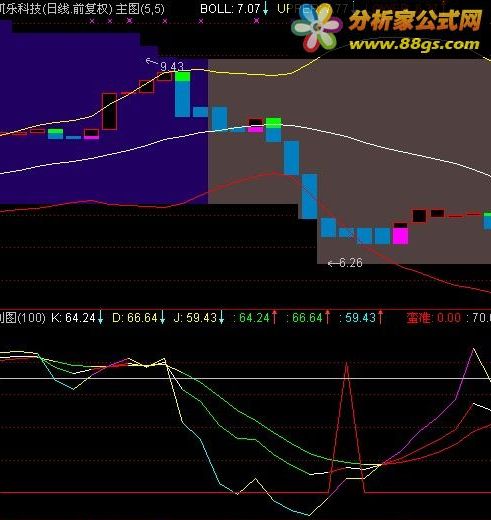Viewport: 491px width, 520px height.
Task: Click the down arrow after J: 59.43
Action: click(222, 318)
